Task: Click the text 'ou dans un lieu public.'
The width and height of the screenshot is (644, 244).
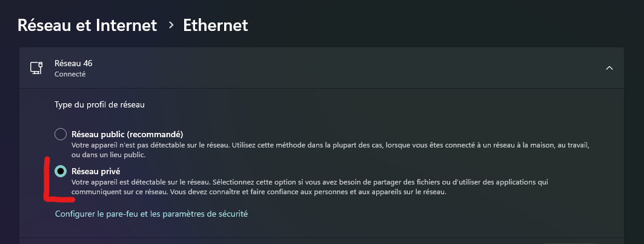Action: pos(108,155)
